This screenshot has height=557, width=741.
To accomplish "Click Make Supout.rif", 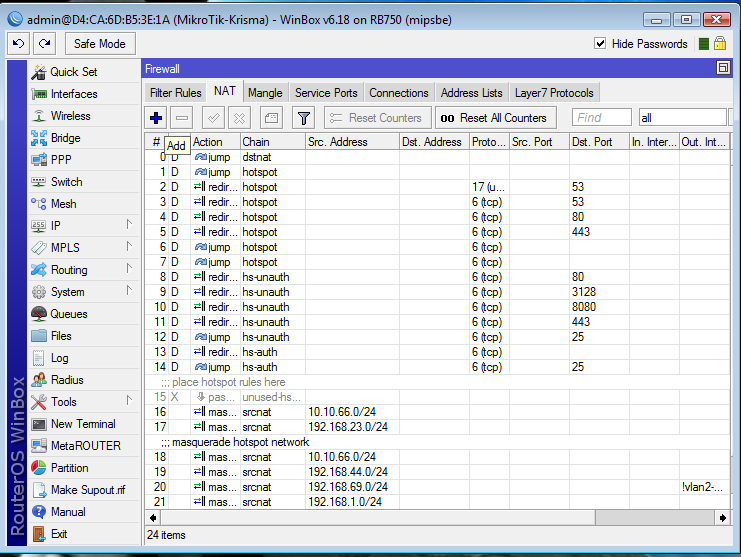I will [x=84, y=490].
